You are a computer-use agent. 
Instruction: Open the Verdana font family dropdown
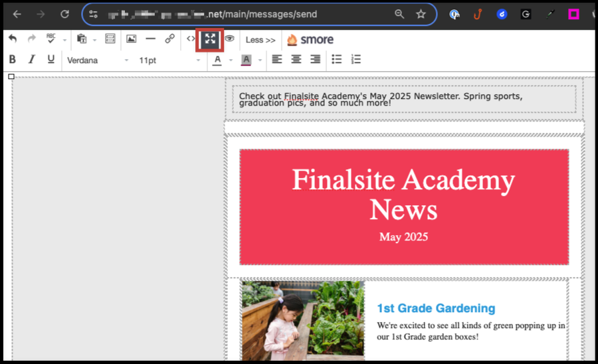pos(98,60)
